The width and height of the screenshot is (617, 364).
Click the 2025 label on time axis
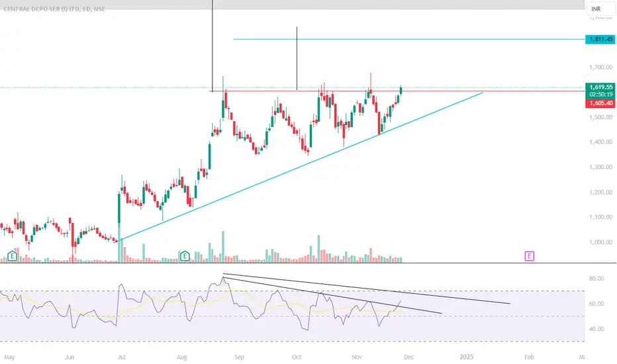[x=466, y=357]
